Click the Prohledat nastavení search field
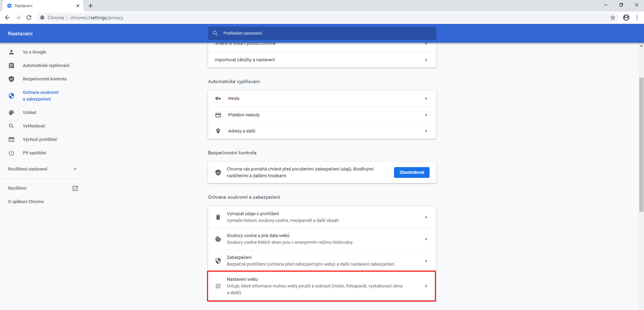Screen dimensions: 644x310 [322, 33]
